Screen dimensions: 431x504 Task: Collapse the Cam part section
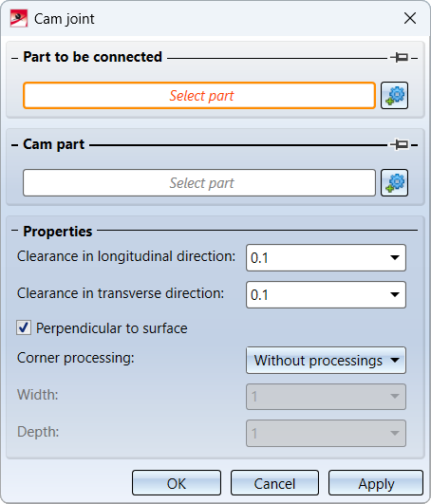coord(14,145)
